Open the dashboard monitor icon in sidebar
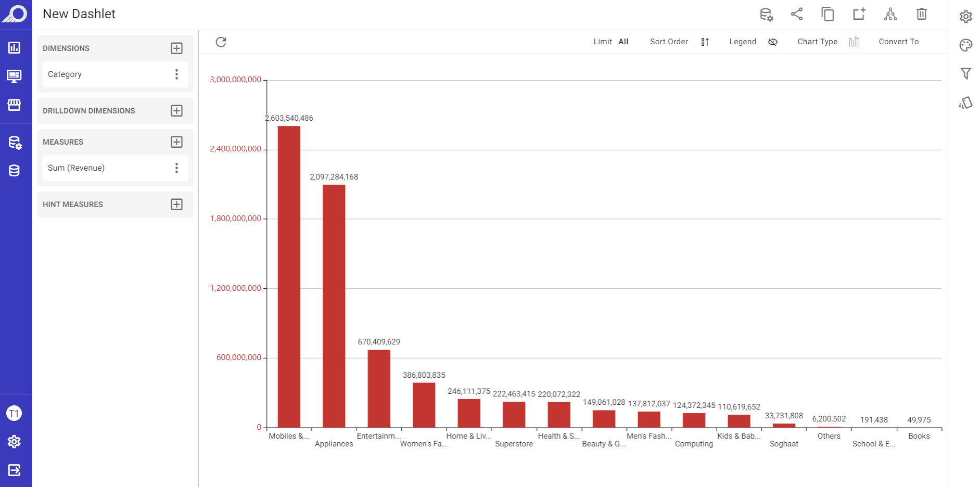The height and width of the screenshot is (487, 980). pos(14,76)
